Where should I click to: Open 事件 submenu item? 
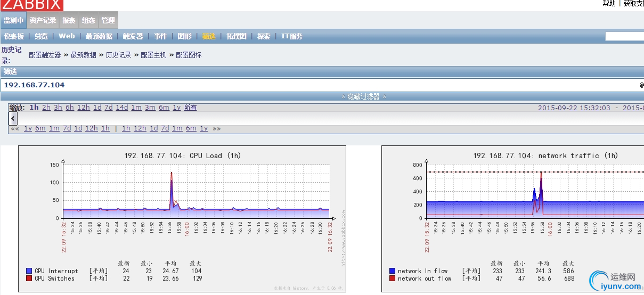[160, 36]
